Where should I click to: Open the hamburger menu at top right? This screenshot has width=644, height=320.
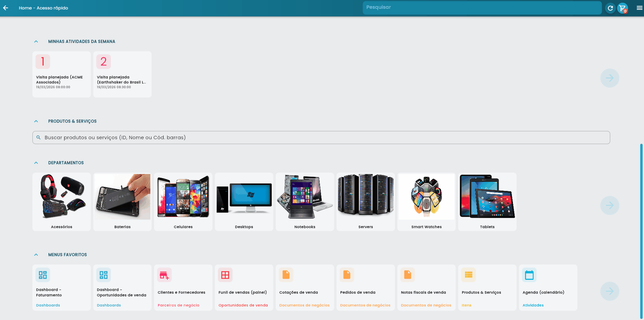[639, 8]
